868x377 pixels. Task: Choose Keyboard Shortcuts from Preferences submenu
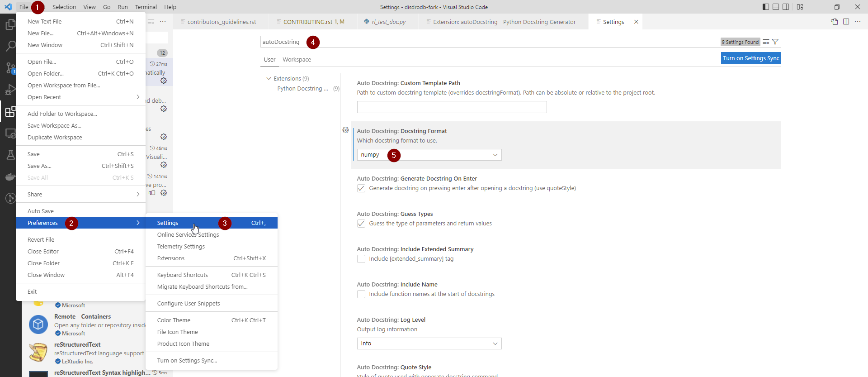(212, 275)
